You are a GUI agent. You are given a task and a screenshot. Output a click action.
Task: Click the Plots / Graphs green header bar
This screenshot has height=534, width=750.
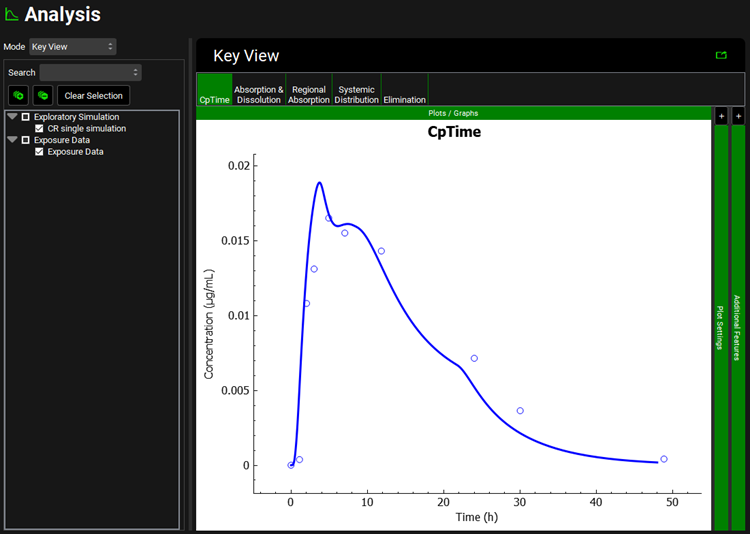coord(453,113)
